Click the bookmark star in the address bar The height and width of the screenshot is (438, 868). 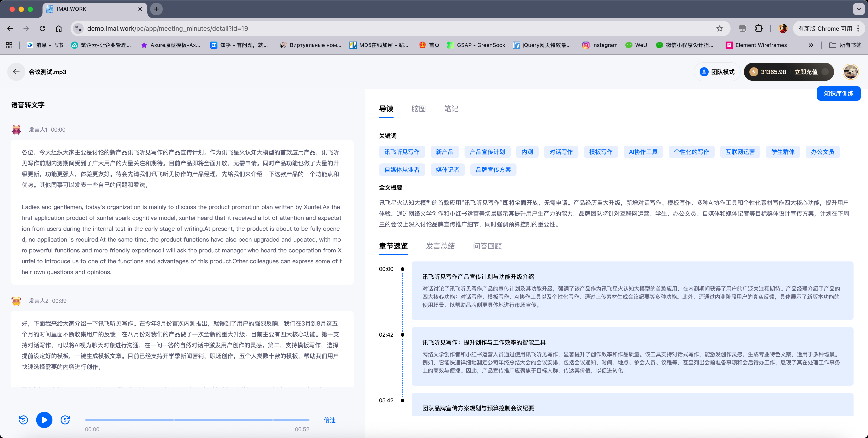pyautogui.click(x=720, y=28)
